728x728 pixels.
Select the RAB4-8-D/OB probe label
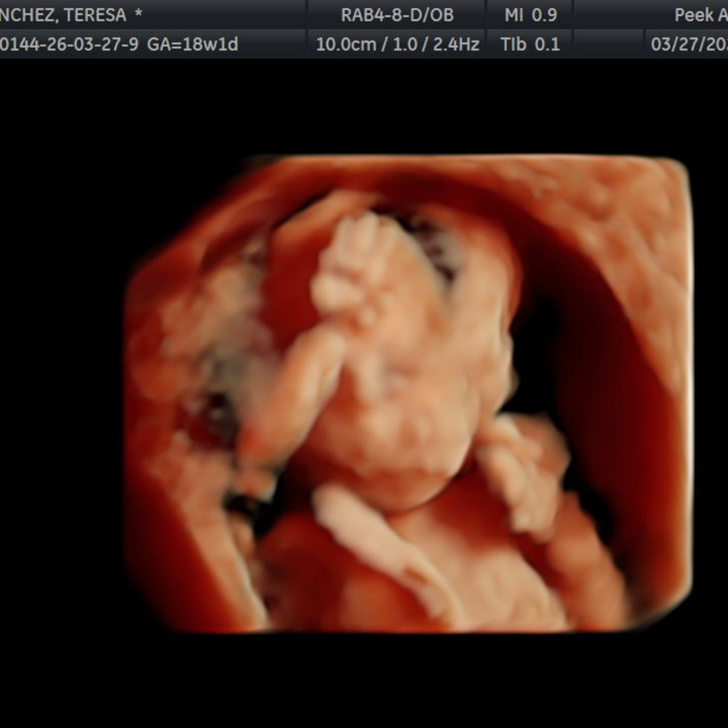coord(397,15)
